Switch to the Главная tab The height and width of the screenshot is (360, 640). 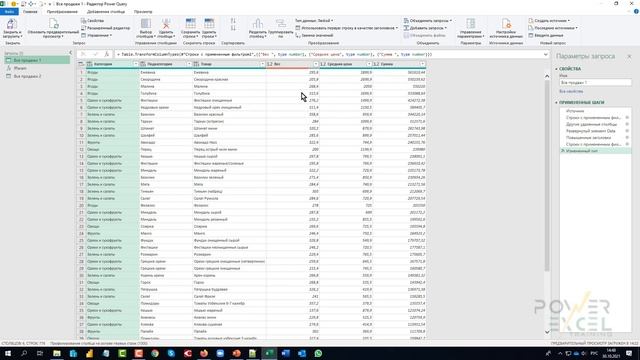tap(30, 11)
